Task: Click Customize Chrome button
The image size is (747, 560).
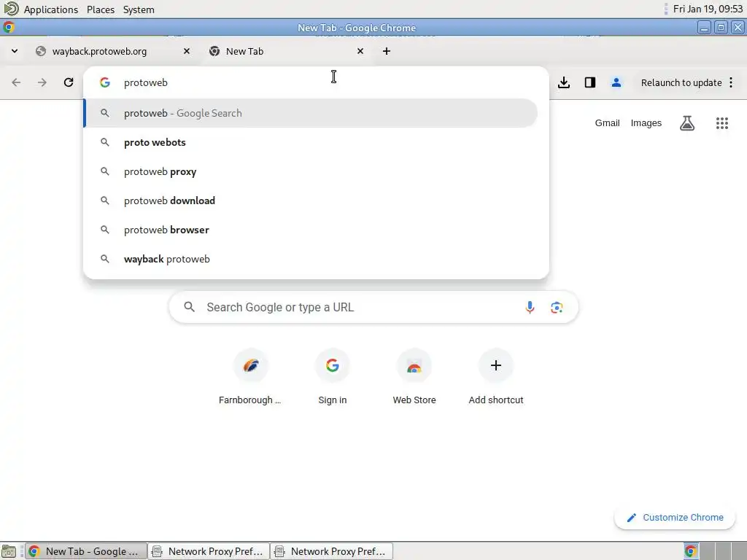Action: (675, 518)
